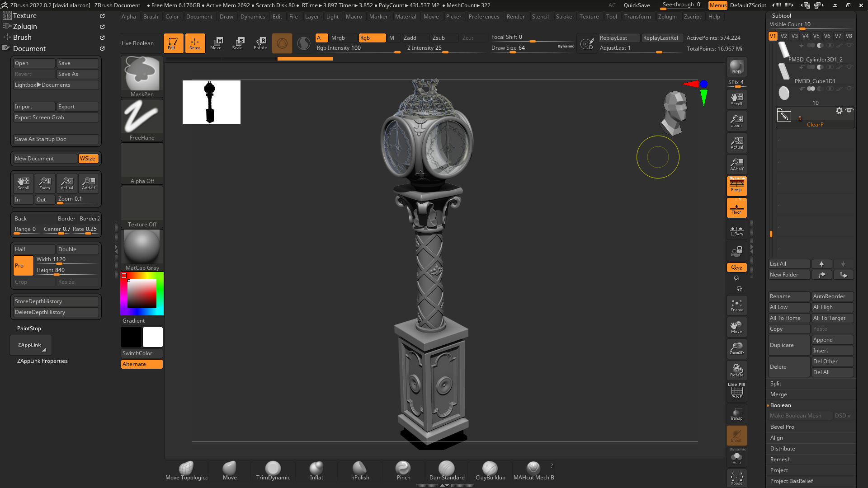
Task: Expand the Brush palette
Action: [x=22, y=38]
